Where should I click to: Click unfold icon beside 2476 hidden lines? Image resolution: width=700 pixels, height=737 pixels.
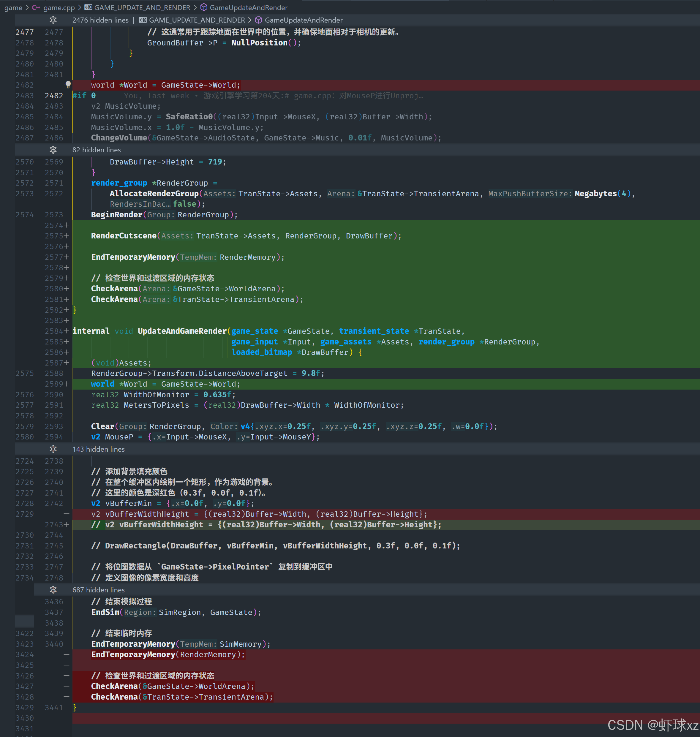pyautogui.click(x=53, y=20)
